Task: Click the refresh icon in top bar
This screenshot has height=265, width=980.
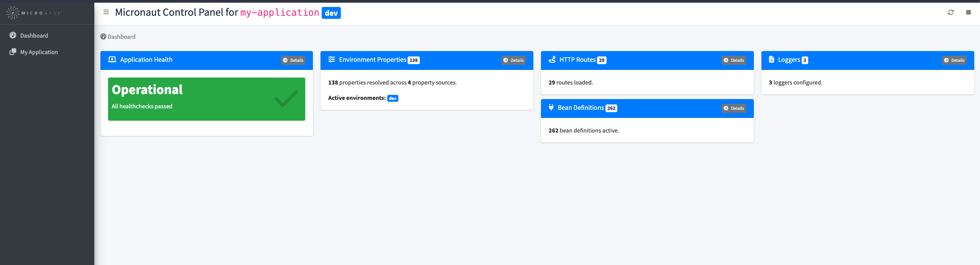Action: [x=950, y=12]
